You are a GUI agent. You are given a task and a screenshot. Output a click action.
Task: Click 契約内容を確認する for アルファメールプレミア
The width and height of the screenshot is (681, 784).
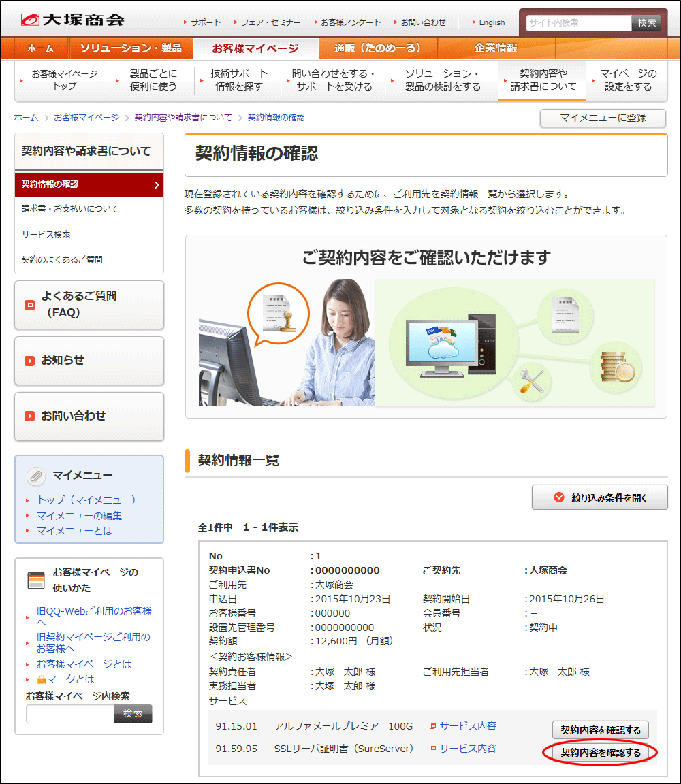click(x=601, y=730)
